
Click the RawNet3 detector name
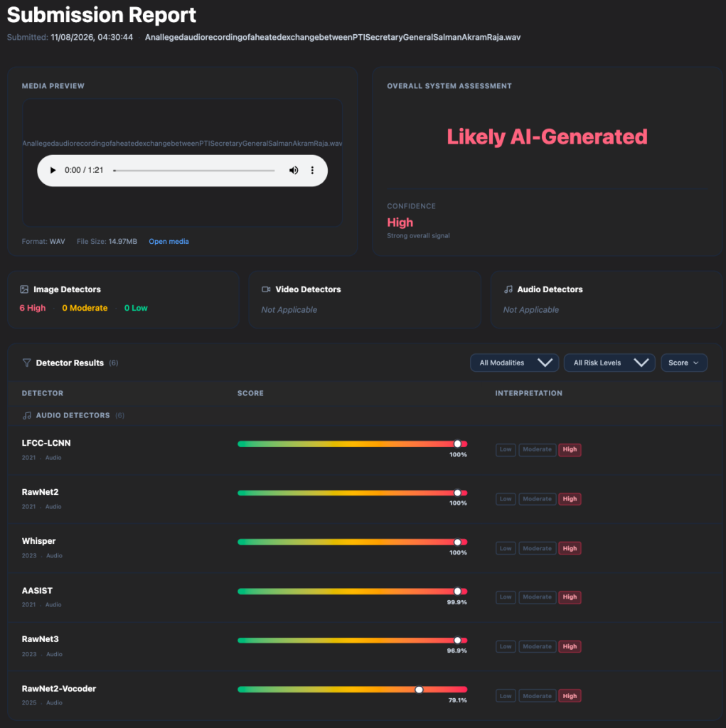[x=41, y=639]
